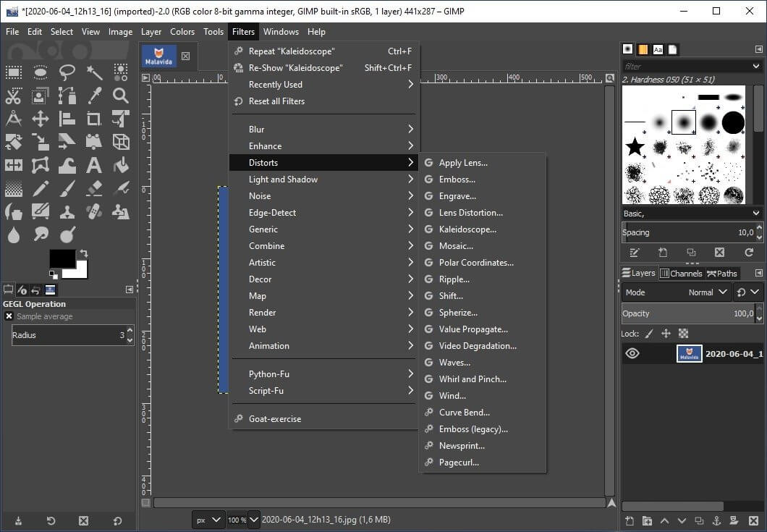Toggle lock alpha channel checkerboard icon
Screen dimensions: 767x532
click(x=683, y=334)
